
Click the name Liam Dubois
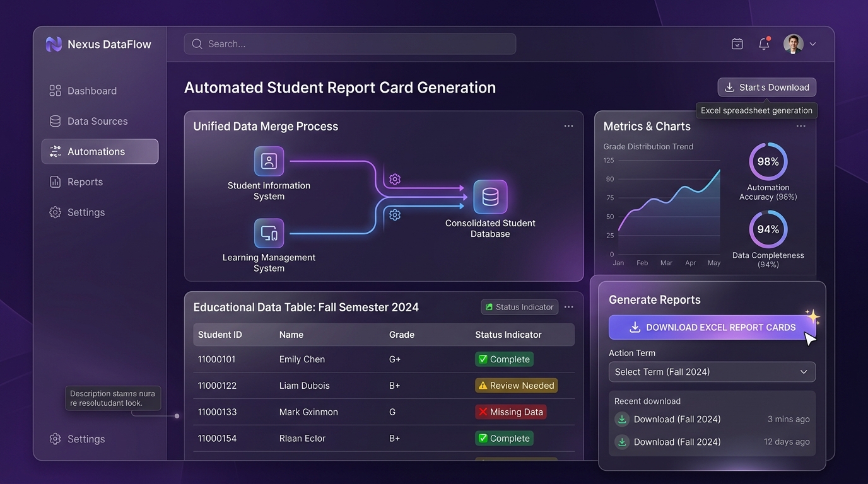click(x=305, y=386)
